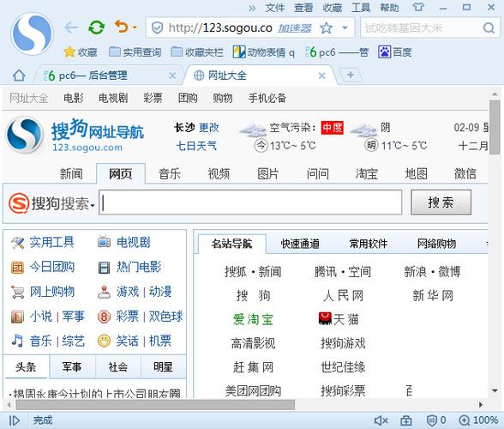Image resolution: width=504 pixels, height=429 pixels.
Task: Click the magnifier icon in search box
Action: coord(489,28)
